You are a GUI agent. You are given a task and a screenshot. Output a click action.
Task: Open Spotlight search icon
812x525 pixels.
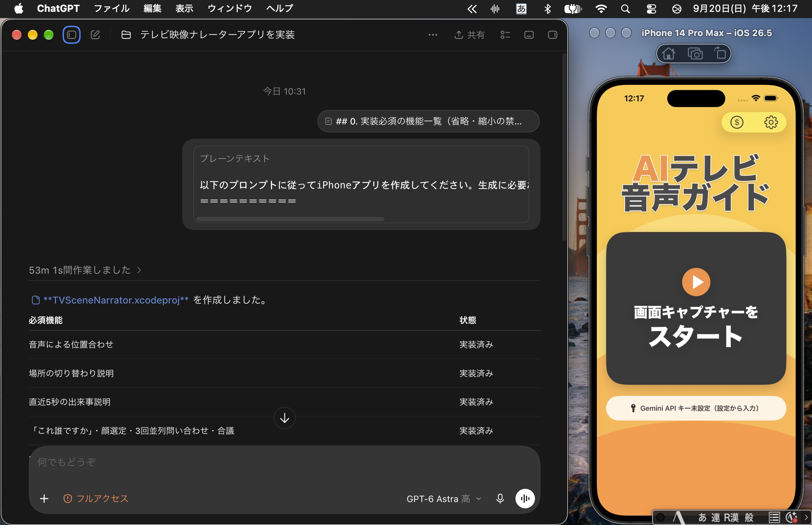[625, 9]
